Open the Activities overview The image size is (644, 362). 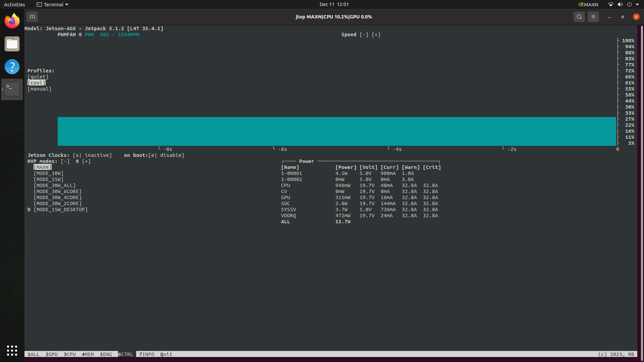click(x=14, y=4)
